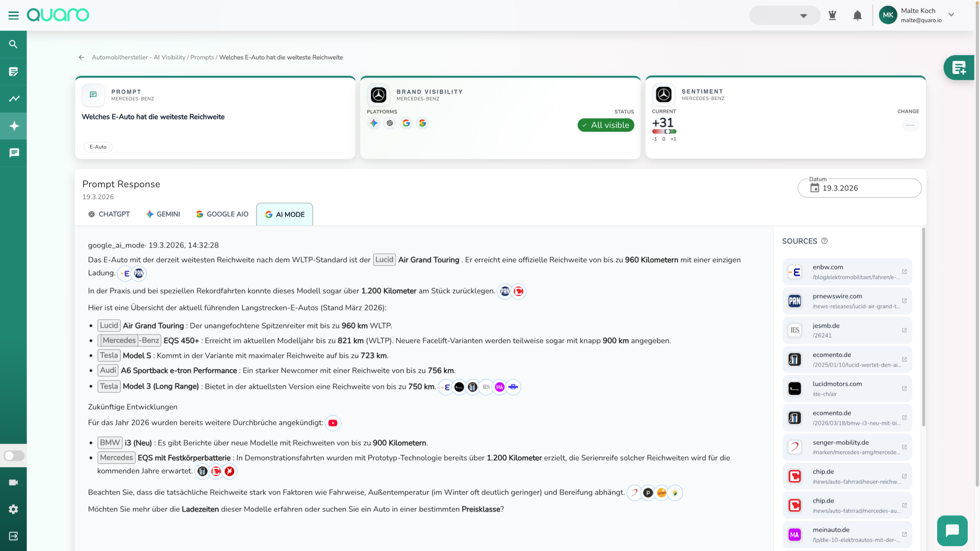Toggle the sidebar switch above the camera icon
This screenshot has width=980, height=551.
coord(14,455)
